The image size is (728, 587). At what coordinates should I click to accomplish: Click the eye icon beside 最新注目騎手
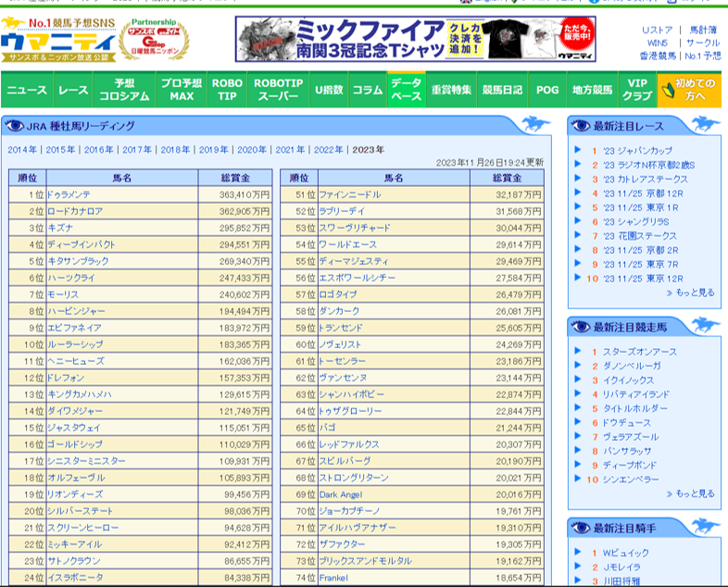(x=581, y=528)
